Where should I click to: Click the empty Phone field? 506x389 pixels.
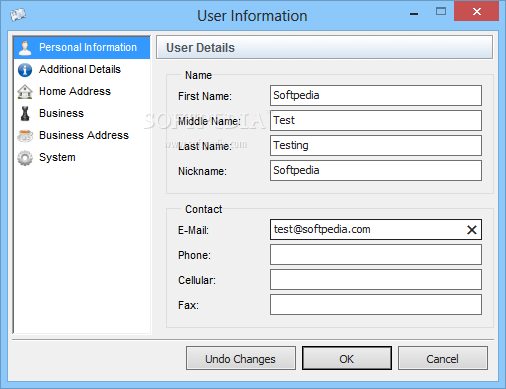[x=376, y=255]
